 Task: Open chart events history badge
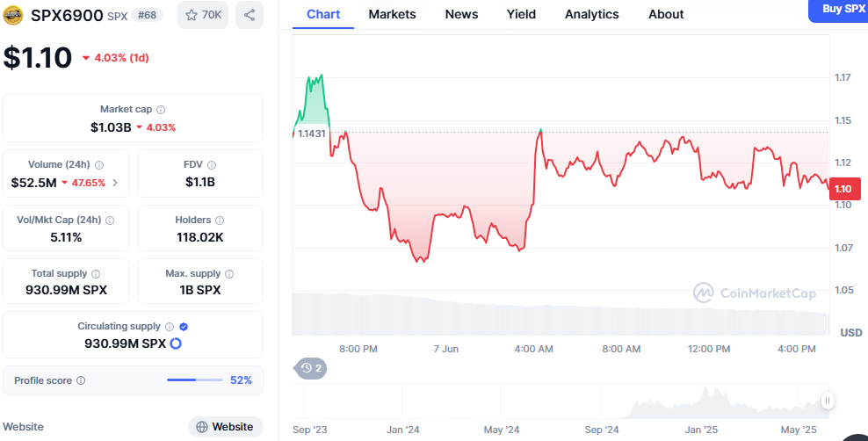311,368
